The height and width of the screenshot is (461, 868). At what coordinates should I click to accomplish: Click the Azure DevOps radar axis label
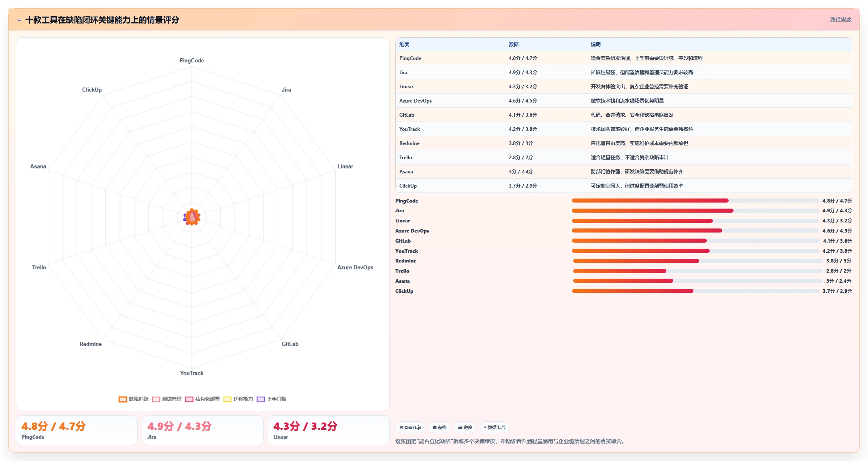355,267
